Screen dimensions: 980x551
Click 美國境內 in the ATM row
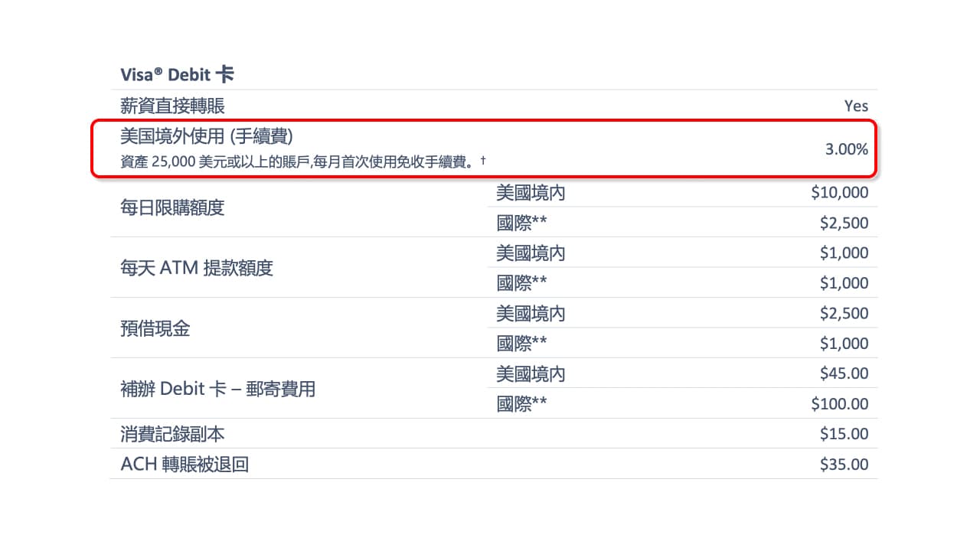point(531,253)
